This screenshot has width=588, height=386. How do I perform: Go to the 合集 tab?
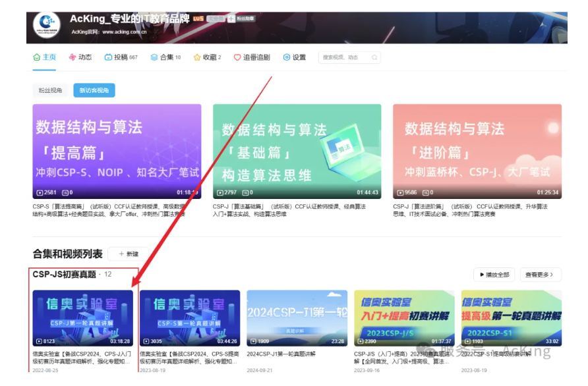coord(165,57)
